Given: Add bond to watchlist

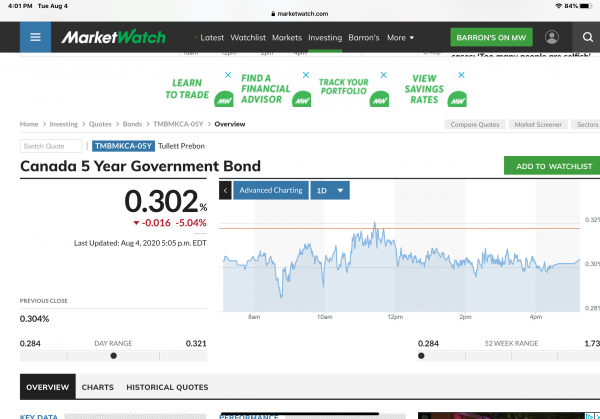Looking at the screenshot, I should 550,166.
